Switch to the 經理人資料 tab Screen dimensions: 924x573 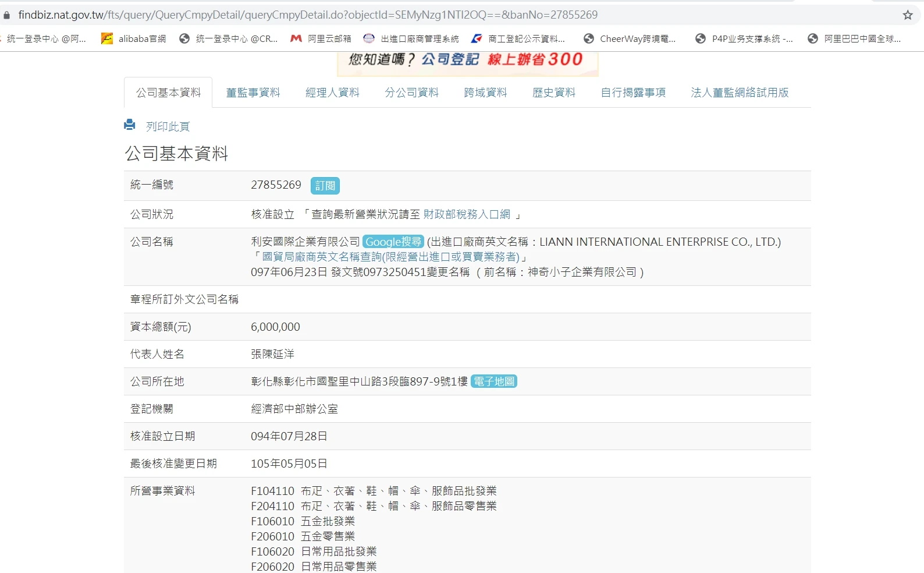coord(332,93)
